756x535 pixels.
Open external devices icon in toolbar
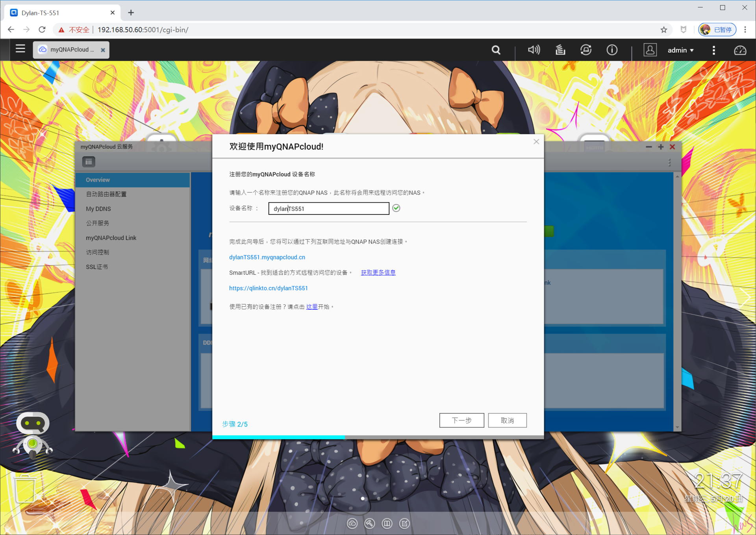click(586, 50)
